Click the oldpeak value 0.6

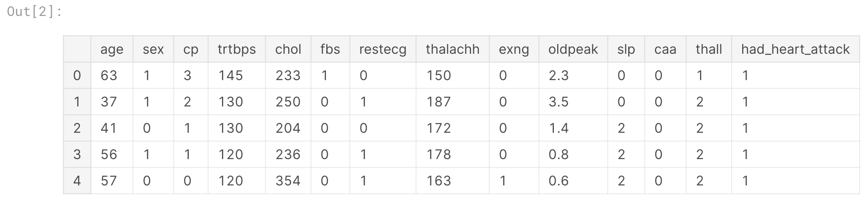click(x=558, y=181)
